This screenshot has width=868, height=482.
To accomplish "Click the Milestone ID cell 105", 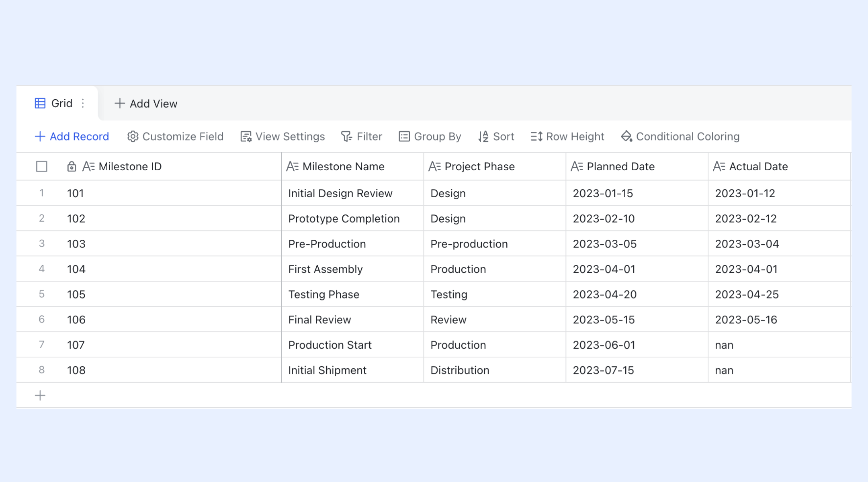I will [170, 294].
